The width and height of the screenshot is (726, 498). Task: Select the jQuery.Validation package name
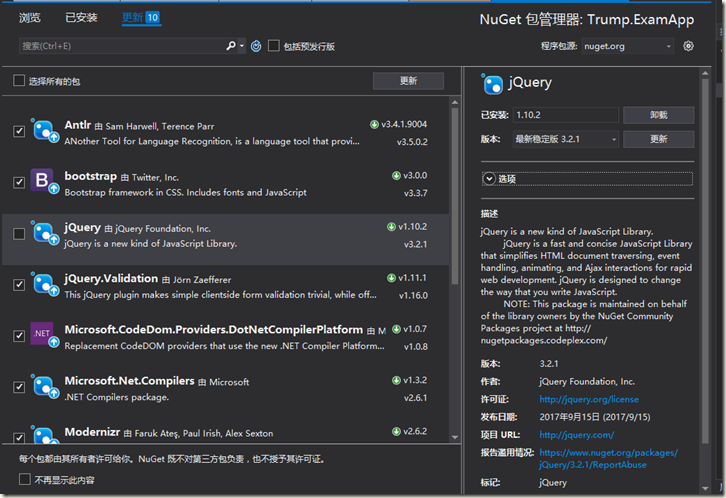click(x=111, y=278)
